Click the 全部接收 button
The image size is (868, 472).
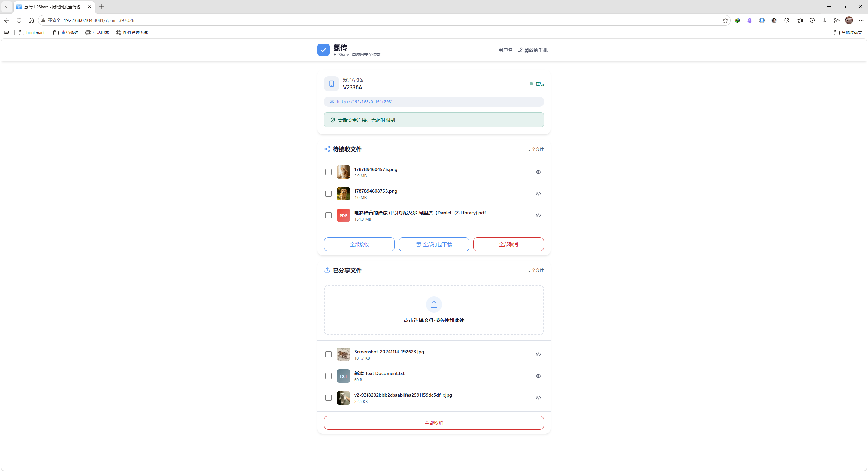[x=359, y=244]
